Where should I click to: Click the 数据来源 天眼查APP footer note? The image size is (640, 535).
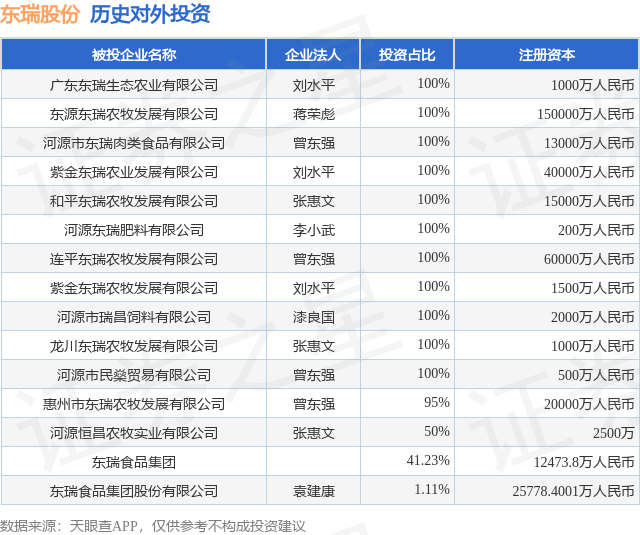point(152,526)
